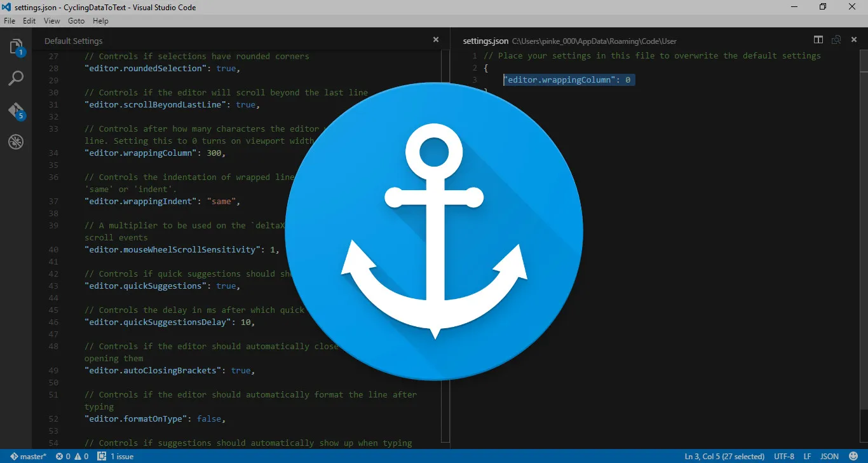Click selected "editor.wrappingColumn": 0 in settings.json
The height and width of the screenshot is (463, 868).
click(569, 80)
